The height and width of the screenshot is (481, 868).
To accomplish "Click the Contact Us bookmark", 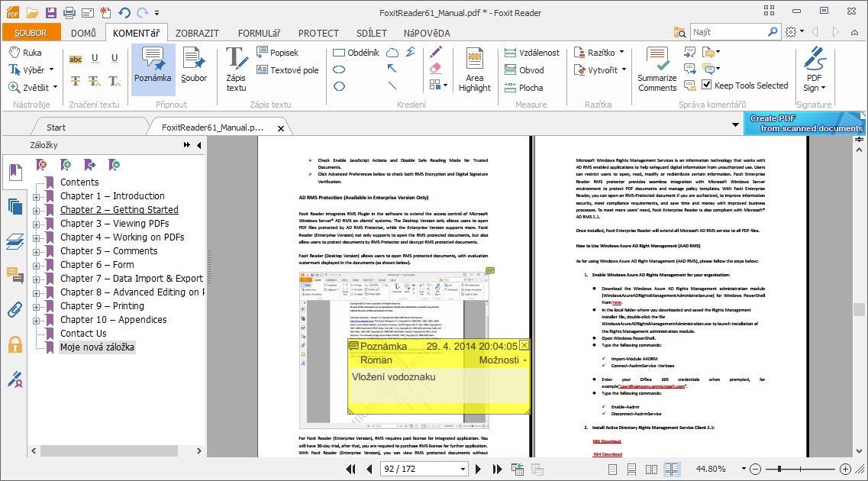I will click(83, 333).
